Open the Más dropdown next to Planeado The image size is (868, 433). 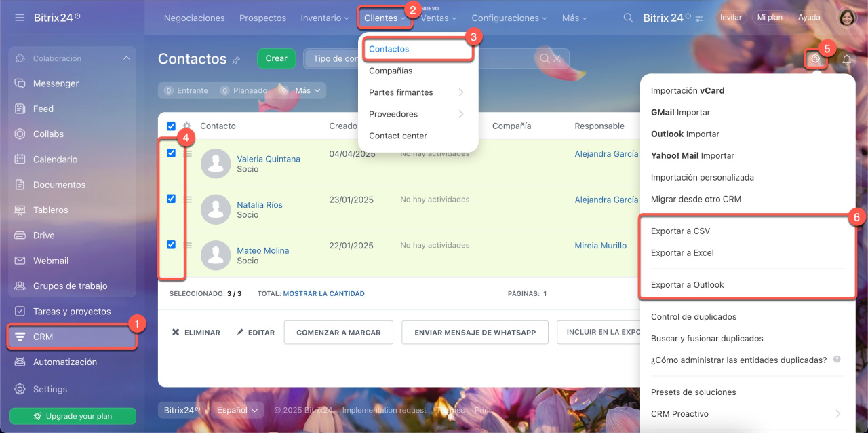pyautogui.click(x=307, y=90)
